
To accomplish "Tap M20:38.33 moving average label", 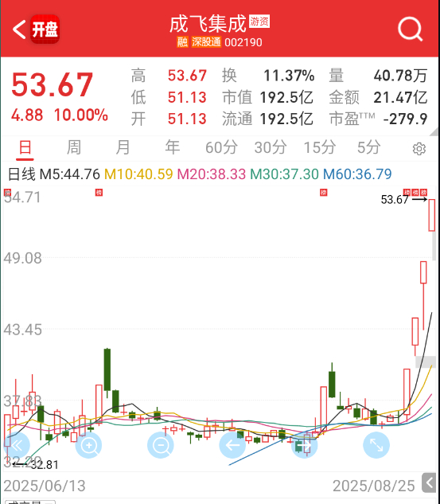I will (212, 174).
